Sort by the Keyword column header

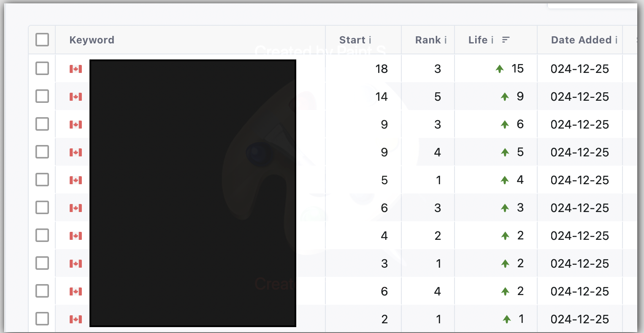pos(92,40)
